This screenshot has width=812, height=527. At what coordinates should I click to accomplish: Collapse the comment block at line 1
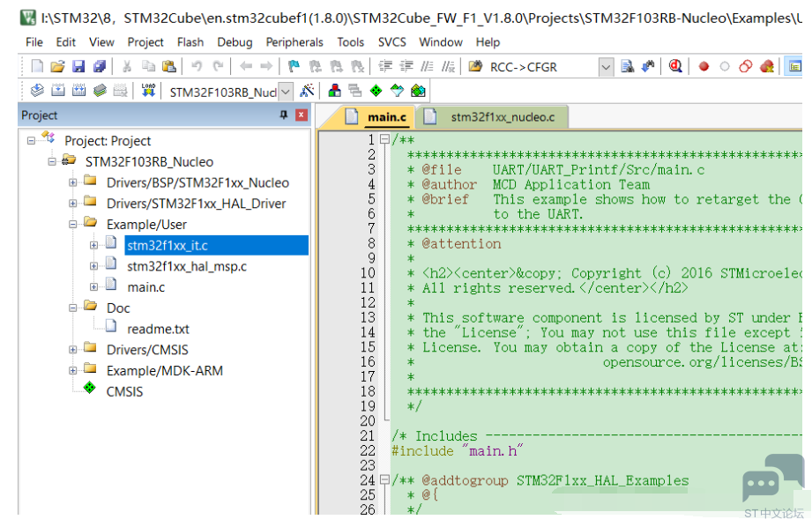click(384, 139)
